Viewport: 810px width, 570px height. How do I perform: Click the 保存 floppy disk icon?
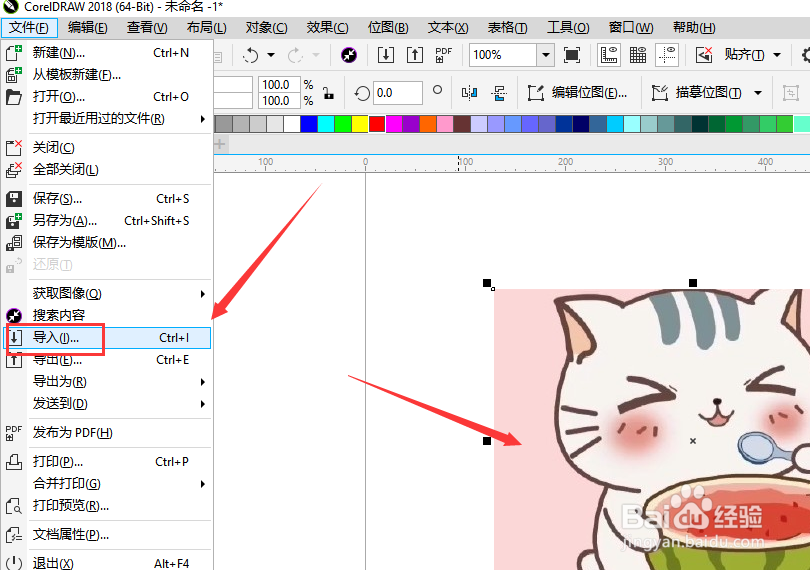pos(14,199)
